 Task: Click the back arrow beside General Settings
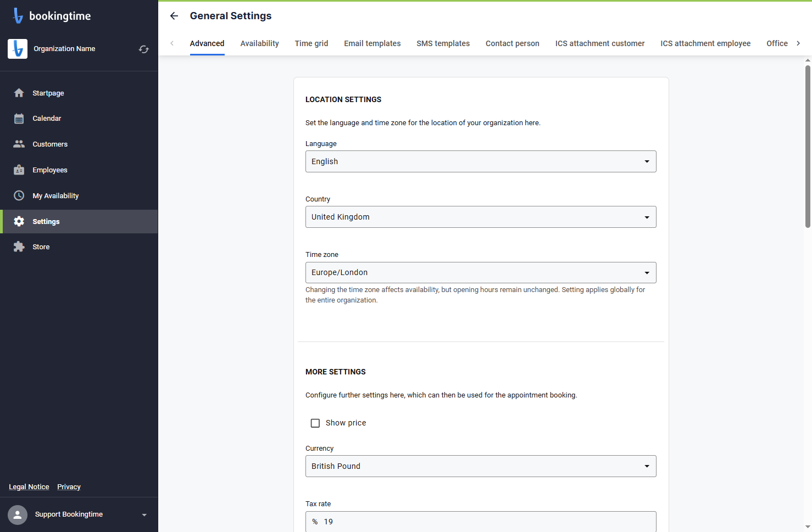coord(174,16)
